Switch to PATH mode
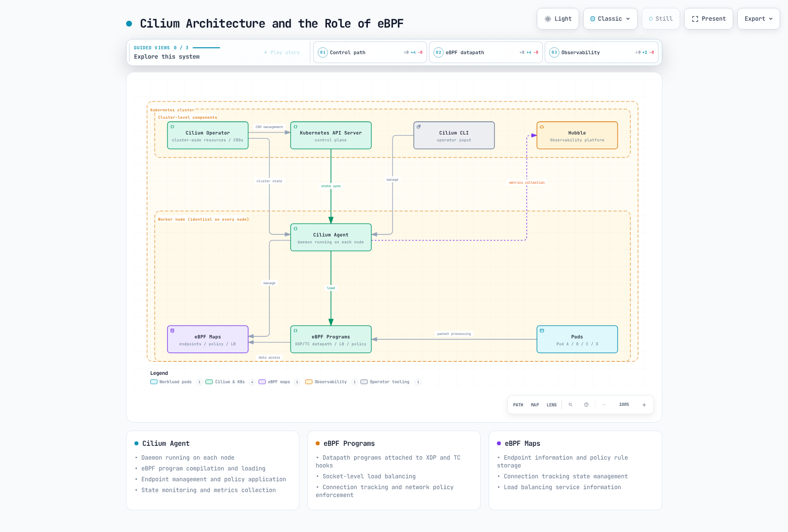This screenshot has height=532, width=788. [x=518, y=405]
